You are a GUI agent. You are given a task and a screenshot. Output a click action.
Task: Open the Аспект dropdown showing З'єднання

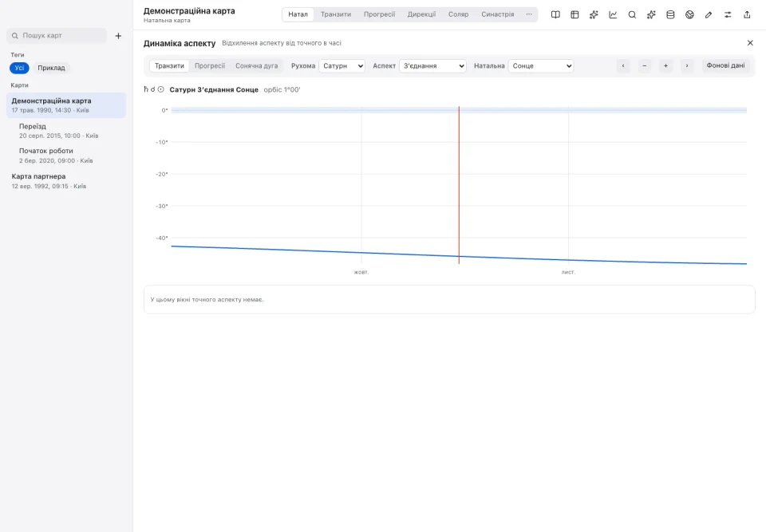point(432,66)
